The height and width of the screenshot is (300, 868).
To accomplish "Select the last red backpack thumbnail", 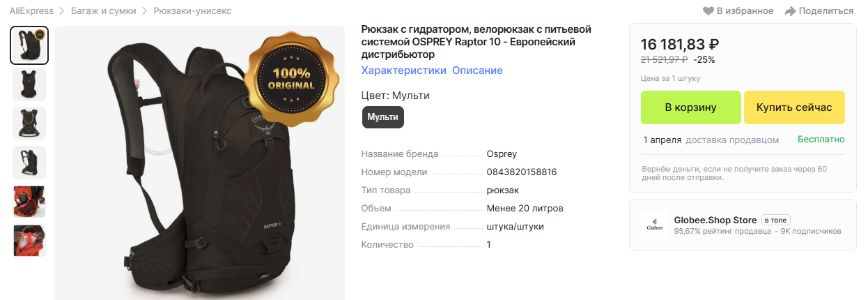I will [x=29, y=241].
